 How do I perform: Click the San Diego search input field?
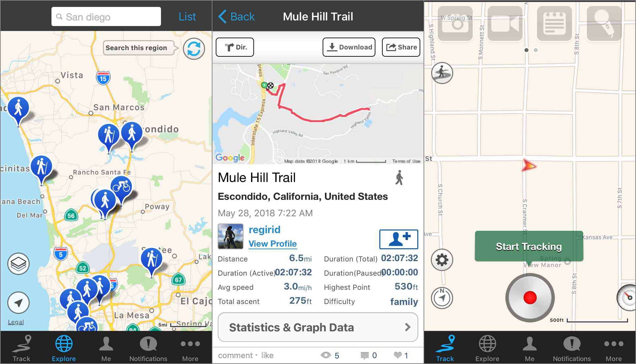click(107, 17)
